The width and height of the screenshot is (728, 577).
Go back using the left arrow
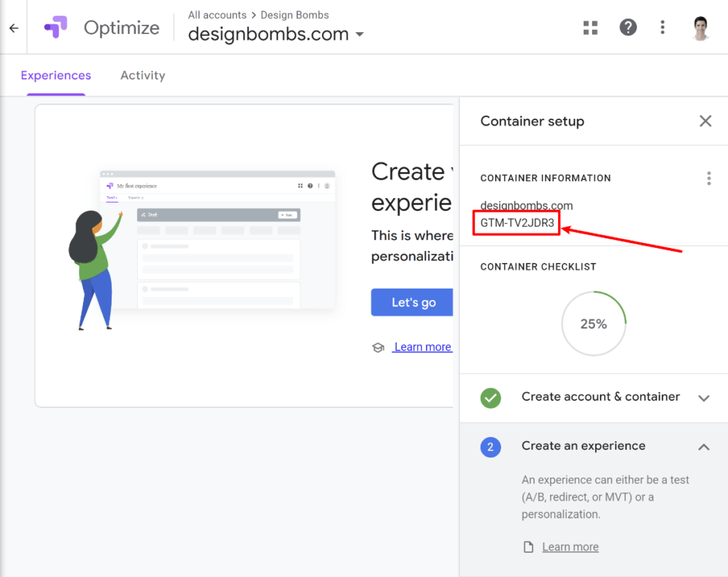coord(14,28)
